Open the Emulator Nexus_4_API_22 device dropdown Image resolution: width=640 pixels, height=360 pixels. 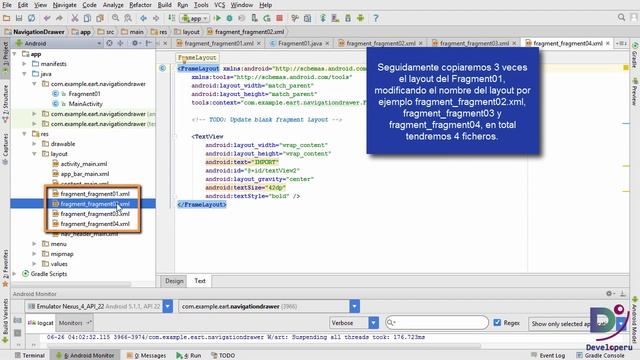pyautogui.click(x=168, y=306)
